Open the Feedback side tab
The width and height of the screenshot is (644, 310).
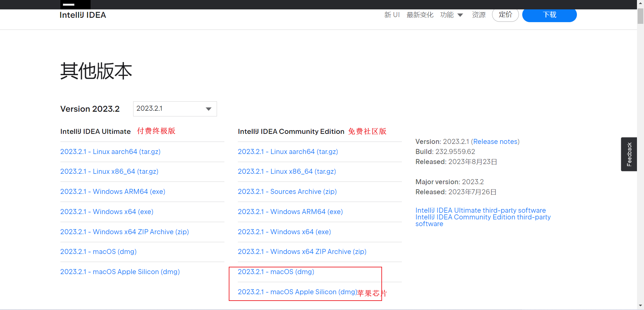click(x=629, y=154)
